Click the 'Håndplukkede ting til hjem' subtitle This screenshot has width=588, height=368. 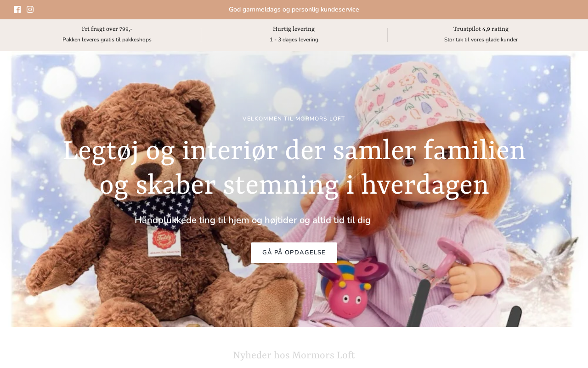[x=253, y=220]
